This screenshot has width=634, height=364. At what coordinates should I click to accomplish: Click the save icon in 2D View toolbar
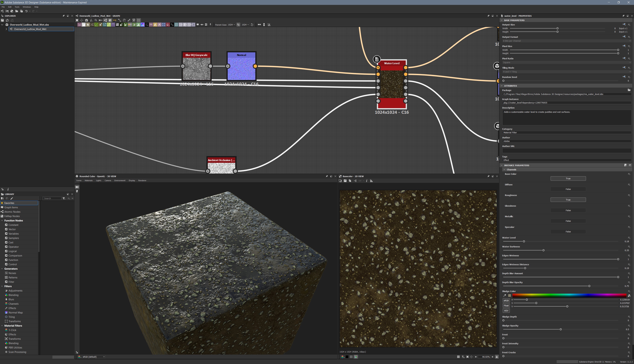pos(345,181)
